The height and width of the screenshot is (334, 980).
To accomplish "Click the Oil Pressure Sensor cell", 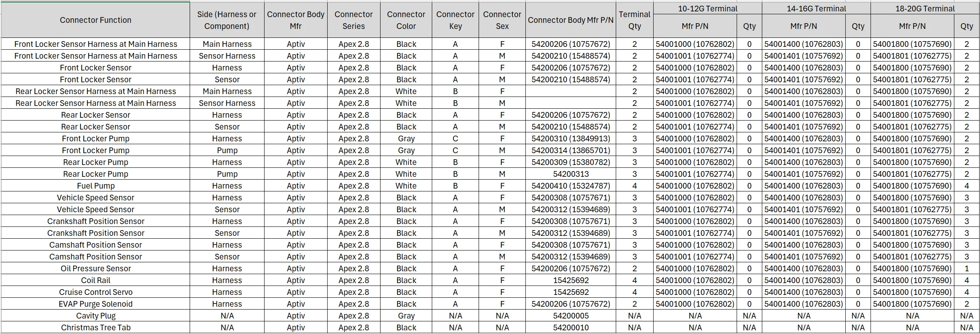I will [x=95, y=268].
